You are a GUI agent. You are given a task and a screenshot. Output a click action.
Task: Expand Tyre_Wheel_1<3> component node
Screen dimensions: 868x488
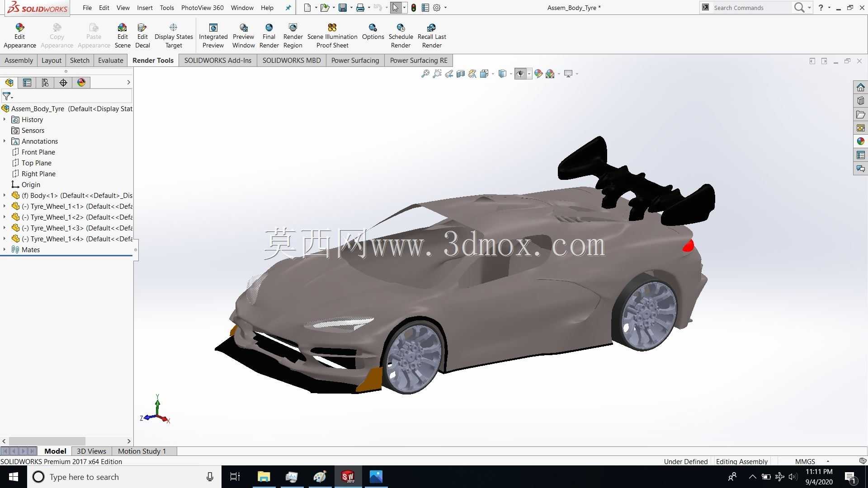pyautogui.click(x=5, y=228)
